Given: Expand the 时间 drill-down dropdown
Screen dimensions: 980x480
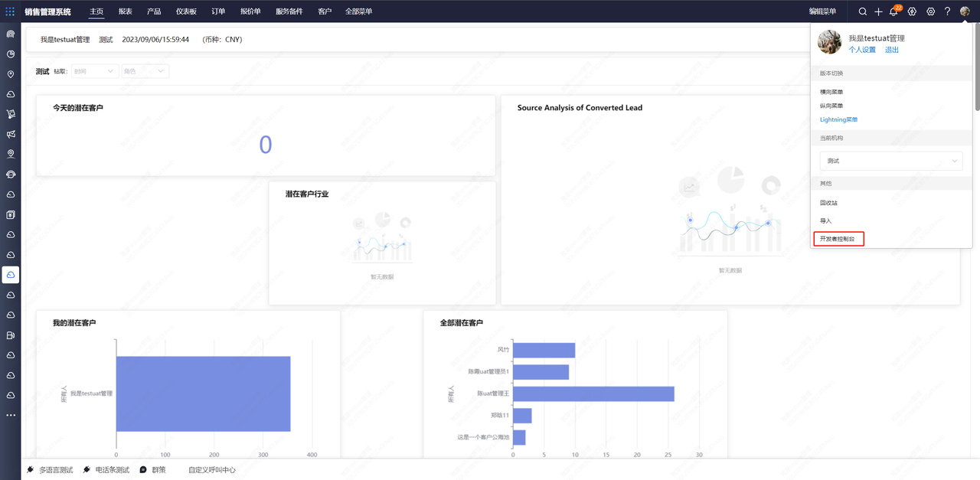Looking at the screenshot, I should pos(95,71).
